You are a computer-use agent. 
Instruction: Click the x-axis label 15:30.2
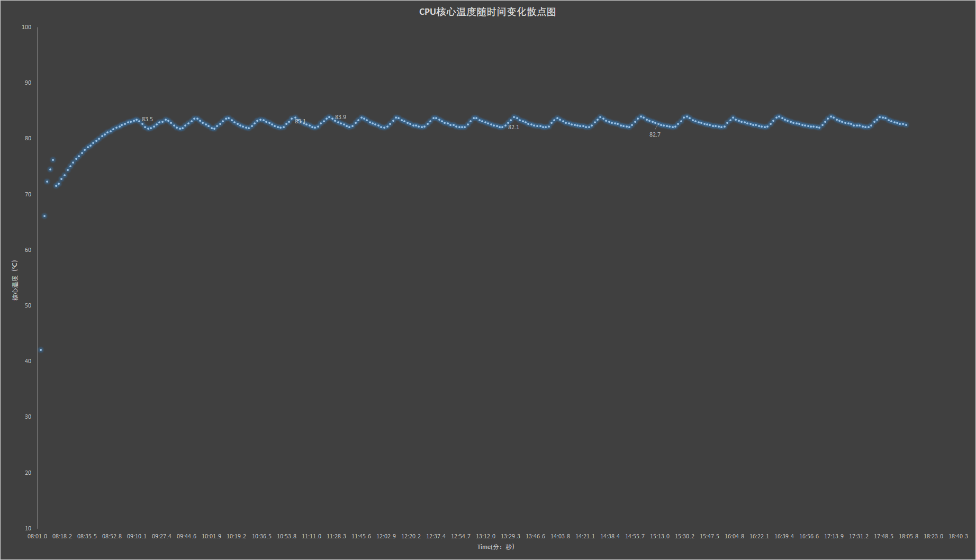tap(684, 536)
